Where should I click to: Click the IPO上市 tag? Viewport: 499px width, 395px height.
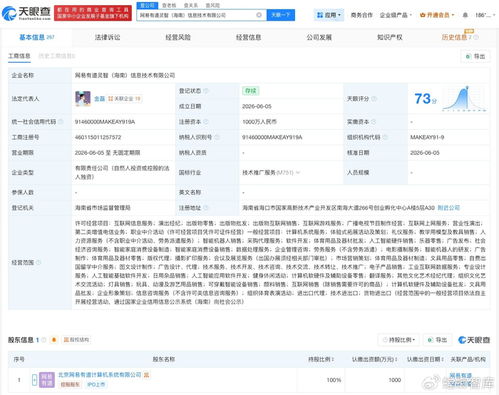click(x=96, y=385)
